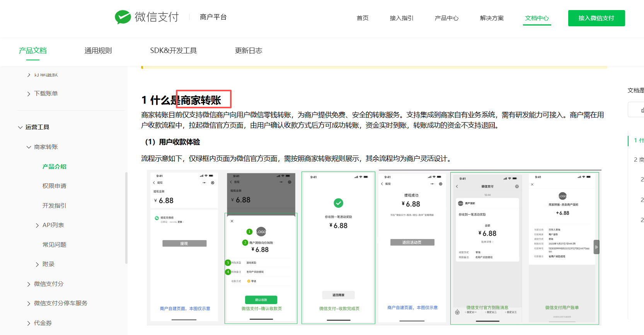This screenshot has height=335, width=644.
Task: Open the 解决方案 nav item
Action: click(492, 18)
